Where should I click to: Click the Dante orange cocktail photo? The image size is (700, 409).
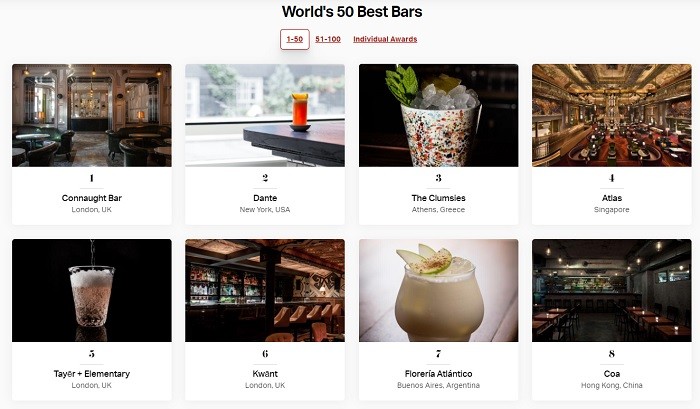(x=265, y=115)
